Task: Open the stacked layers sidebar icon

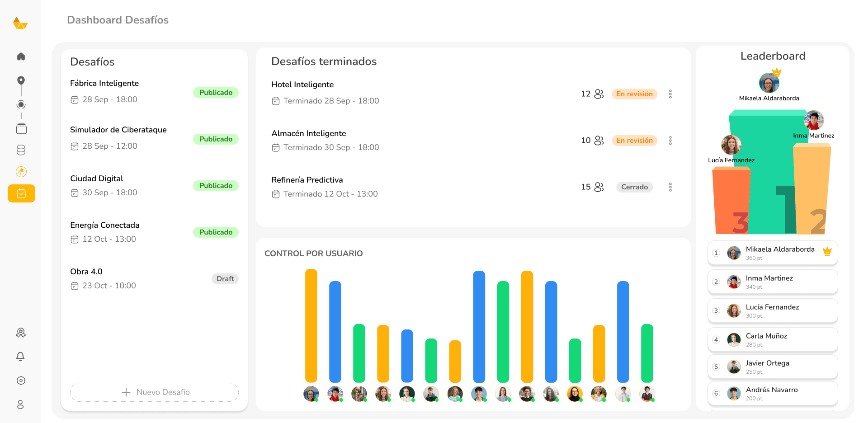Action: tap(21, 129)
